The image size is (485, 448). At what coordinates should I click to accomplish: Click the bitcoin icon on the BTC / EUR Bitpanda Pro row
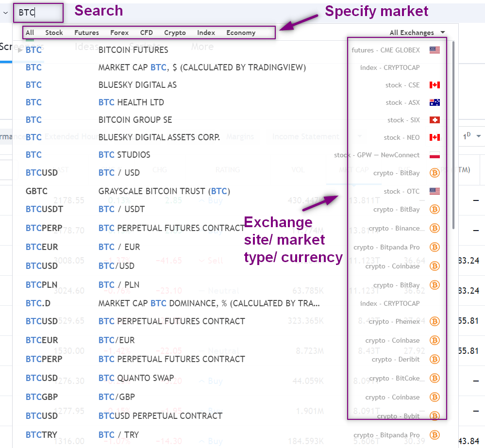435,247
